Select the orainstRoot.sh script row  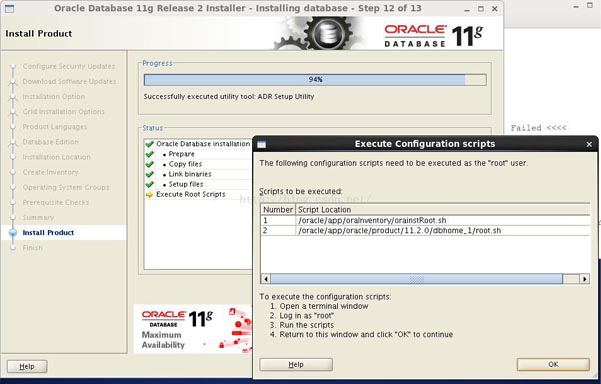(425, 220)
